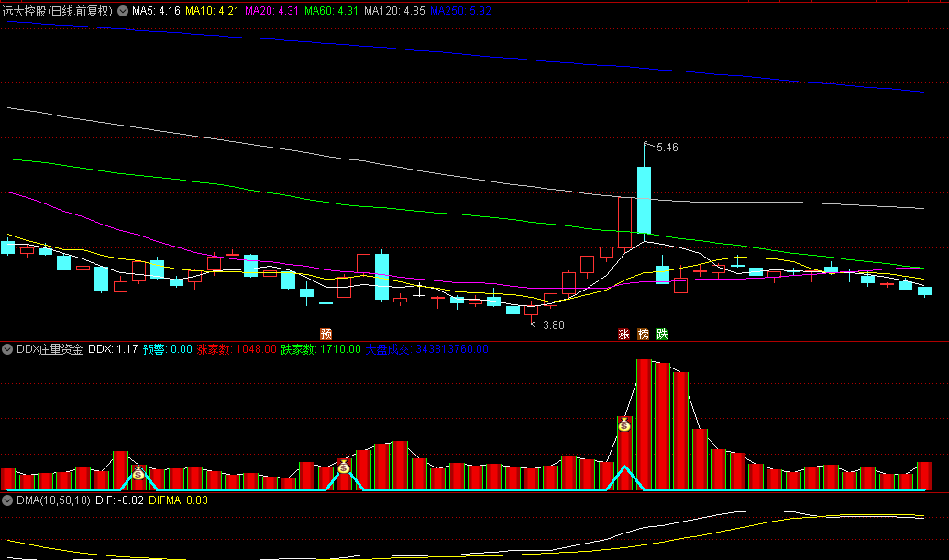Click the DDX庄里资金 indicator name

[x=50, y=349]
